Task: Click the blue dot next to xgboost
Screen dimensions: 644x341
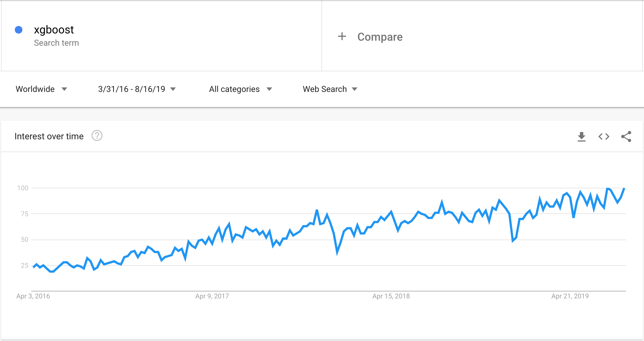Action: 19,30
